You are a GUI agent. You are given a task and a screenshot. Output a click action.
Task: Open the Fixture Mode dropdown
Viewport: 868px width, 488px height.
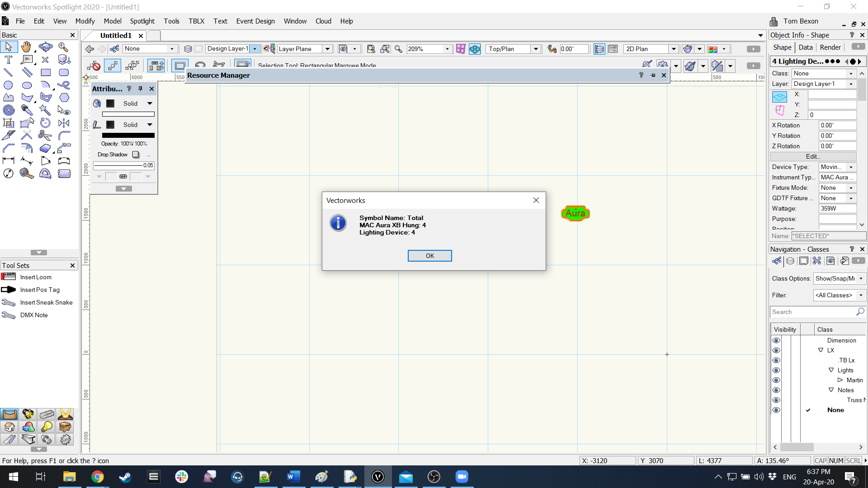[x=837, y=188]
